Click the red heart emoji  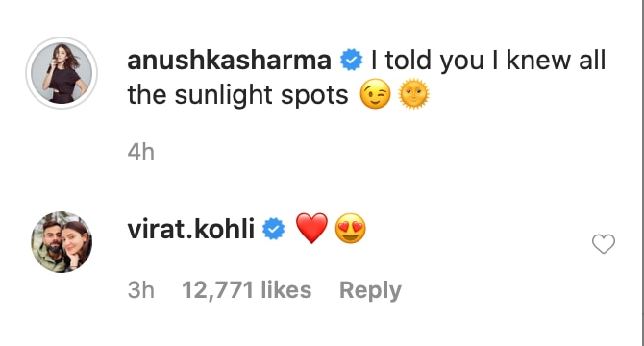[311, 228]
